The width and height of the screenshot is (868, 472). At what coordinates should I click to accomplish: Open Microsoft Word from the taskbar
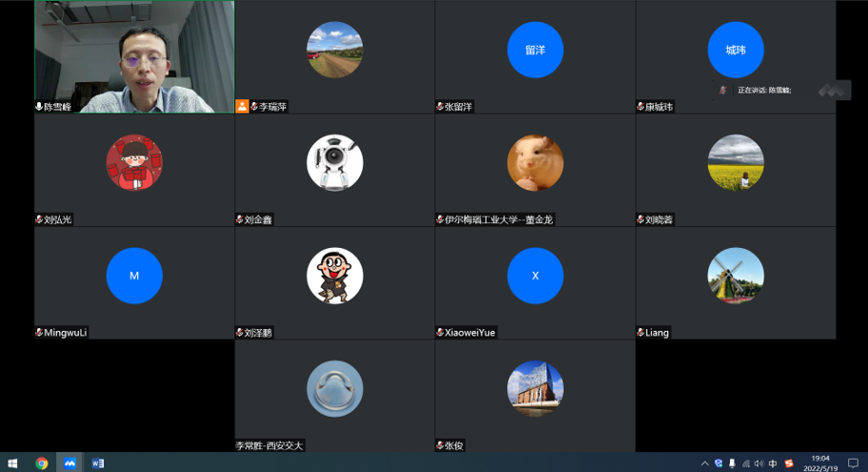[x=97, y=463]
